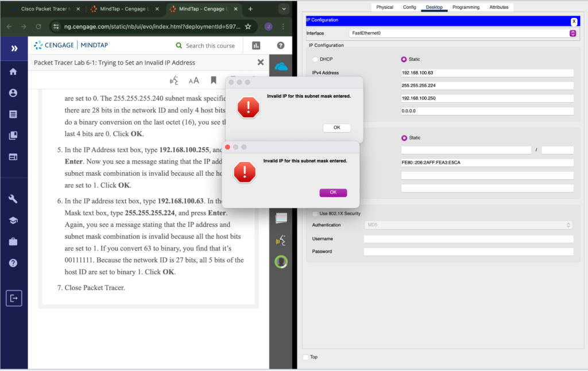Toggle the Top checkbox in Packet Tracer
Screen dimensions: 588x371
point(305,357)
